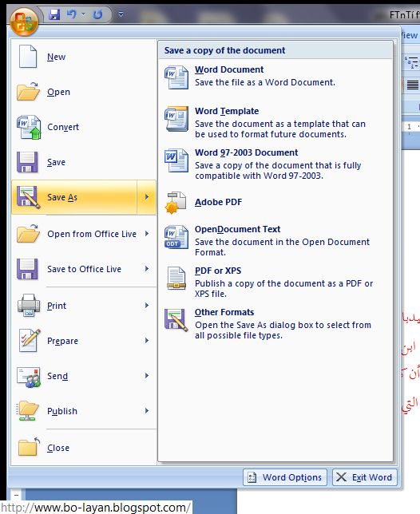Screen dimensions: 420x514
Task: Click the Publish label text
Action: click(x=62, y=411)
